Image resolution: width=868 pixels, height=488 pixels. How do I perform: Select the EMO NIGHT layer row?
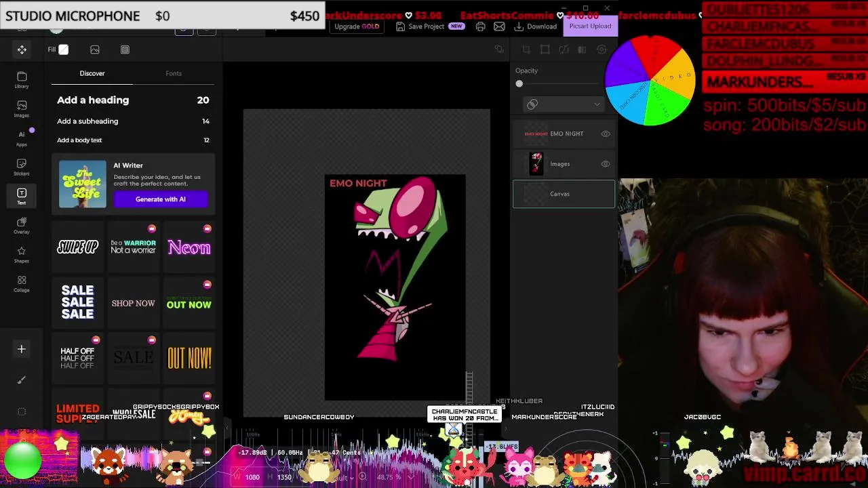coord(564,134)
